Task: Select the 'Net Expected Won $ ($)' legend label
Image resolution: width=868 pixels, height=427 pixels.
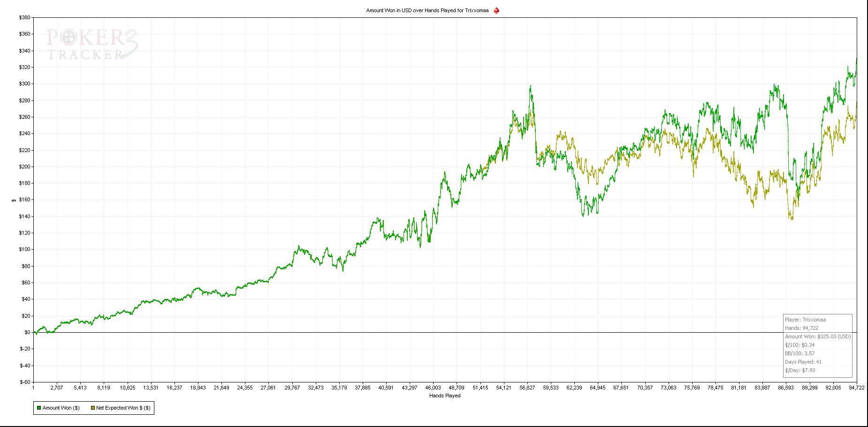Action: 123,408
